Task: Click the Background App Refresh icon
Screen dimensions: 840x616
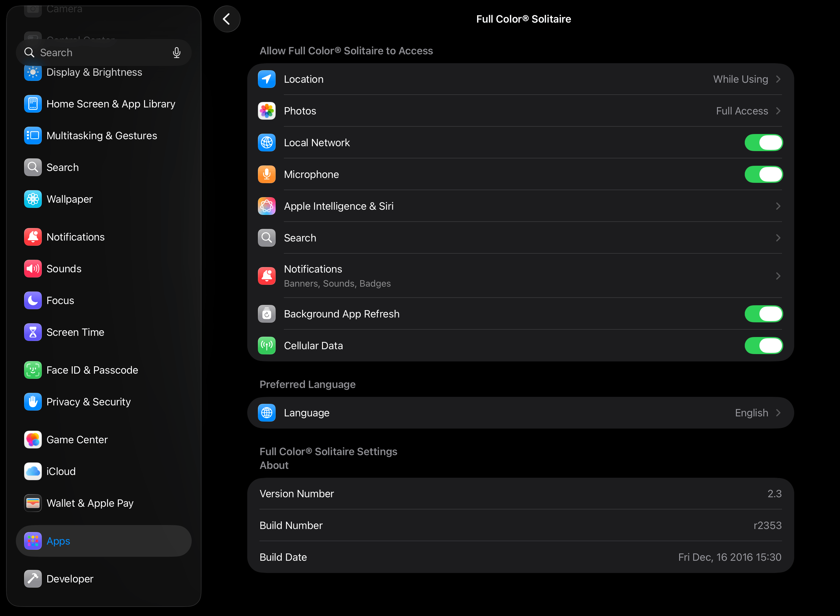Action: click(x=266, y=314)
